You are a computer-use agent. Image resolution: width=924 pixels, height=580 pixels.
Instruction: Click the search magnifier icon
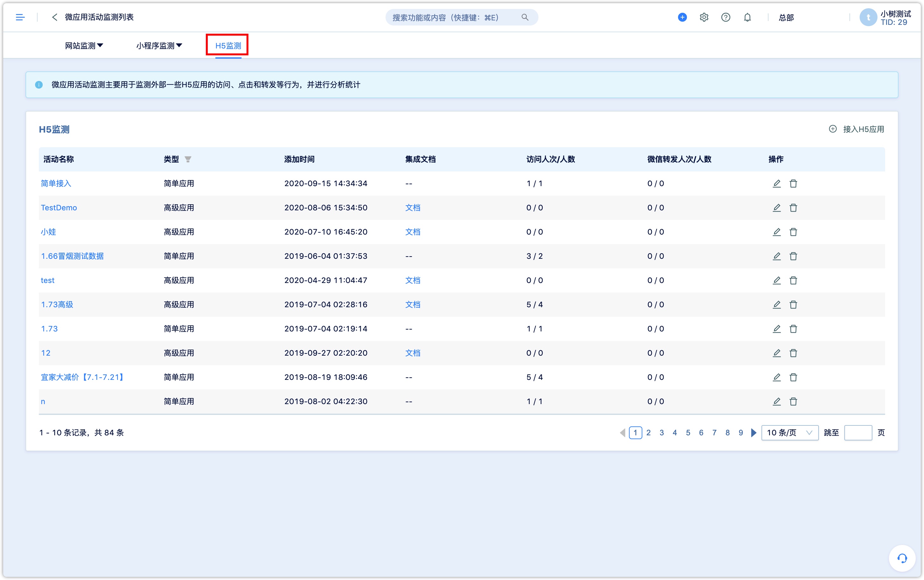pyautogui.click(x=524, y=17)
